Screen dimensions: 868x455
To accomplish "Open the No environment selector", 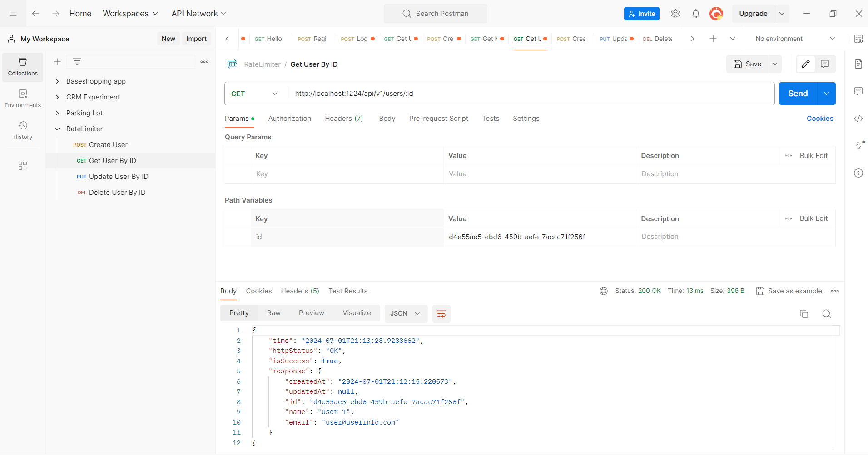I will click(795, 39).
